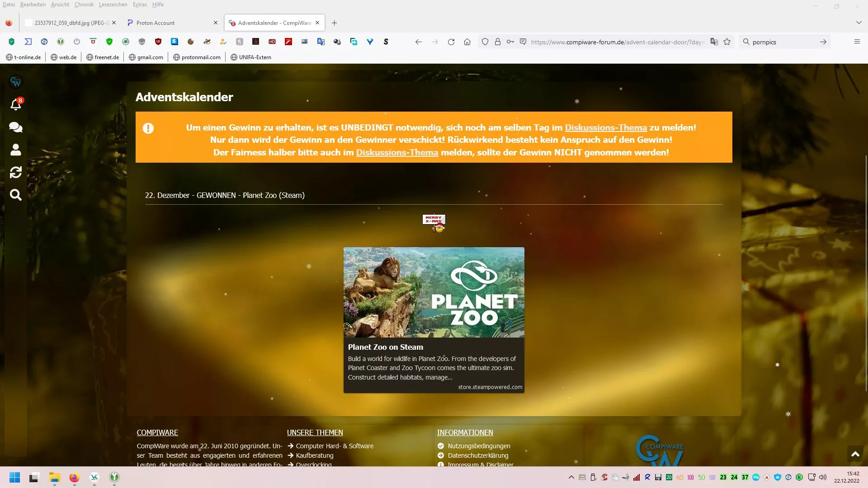
Task: Click the UNIFA-Extern bookmark
Action: click(251, 57)
